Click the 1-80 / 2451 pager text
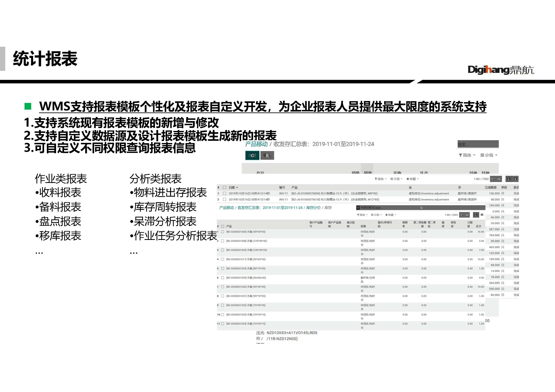This screenshot has height=392, width=555. pos(451,215)
